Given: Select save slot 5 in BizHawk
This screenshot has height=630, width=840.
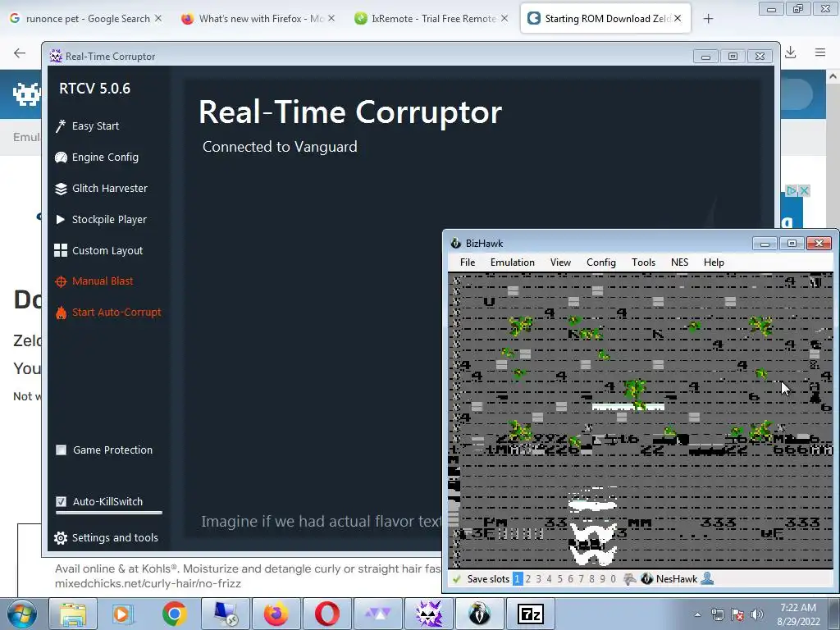Looking at the screenshot, I should pos(559,579).
